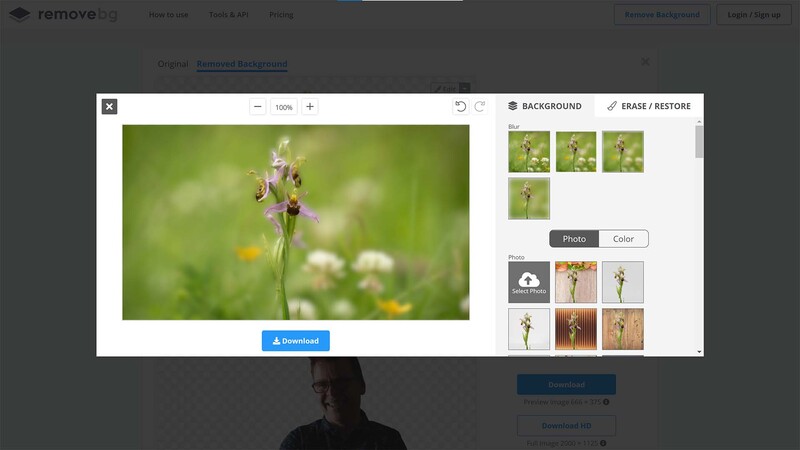Viewport: 800px width, 450px height.
Task: Close the result card with its X
Action: [x=645, y=62]
